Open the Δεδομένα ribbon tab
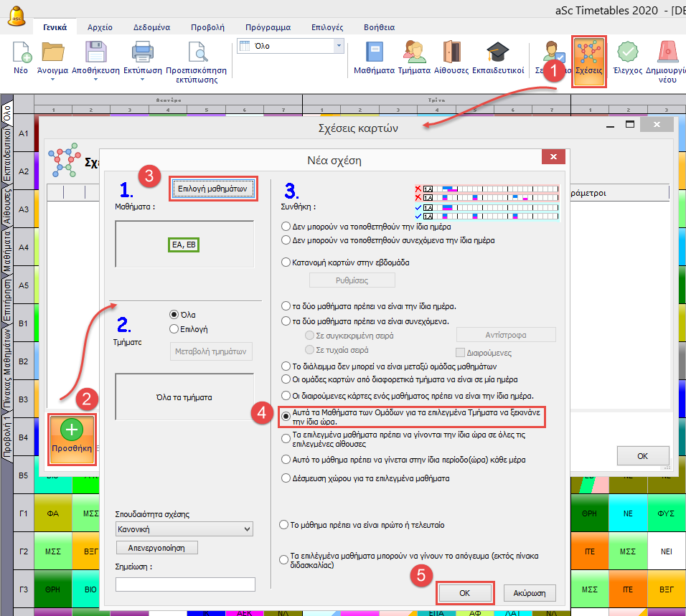This screenshot has height=616, width=686. pos(151,27)
